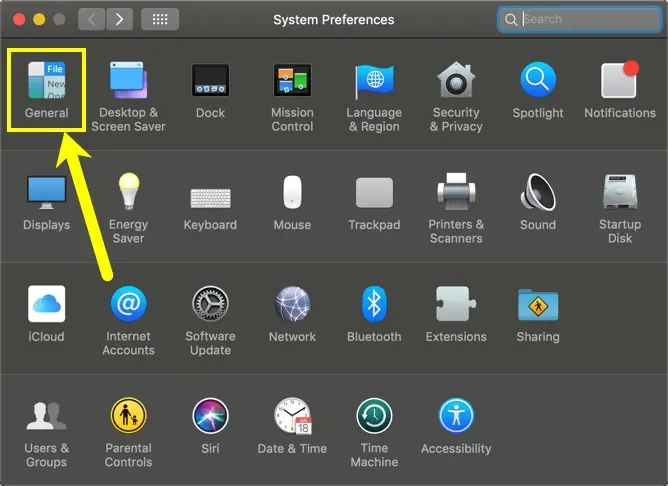Screen dimensions: 668x486
Task: Click the magnifier icon in search field
Action: tap(510, 19)
